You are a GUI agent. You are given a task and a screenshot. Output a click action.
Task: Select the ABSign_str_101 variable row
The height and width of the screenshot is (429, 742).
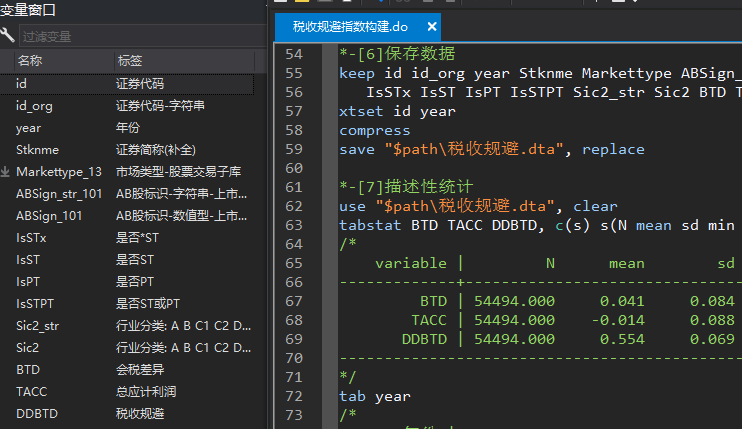[58, 194]
